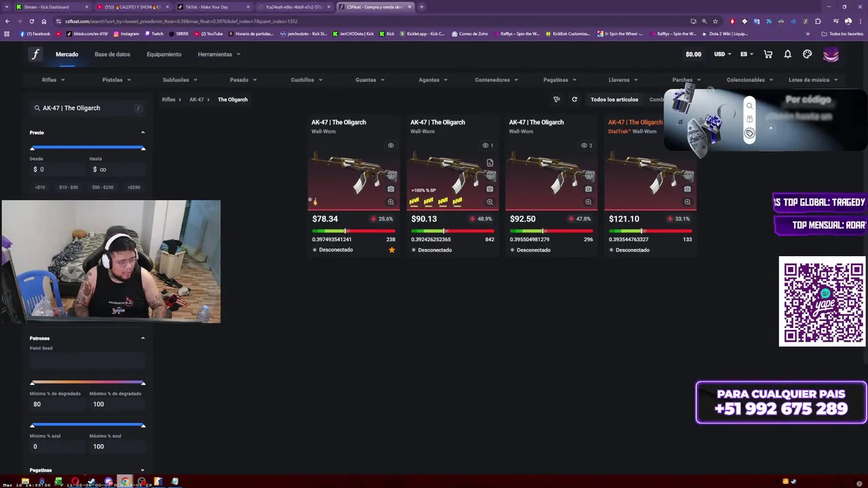The width and height of the screenshot is (868, 488).
Task: Open the notifications bell
Action: coord(787,54)
